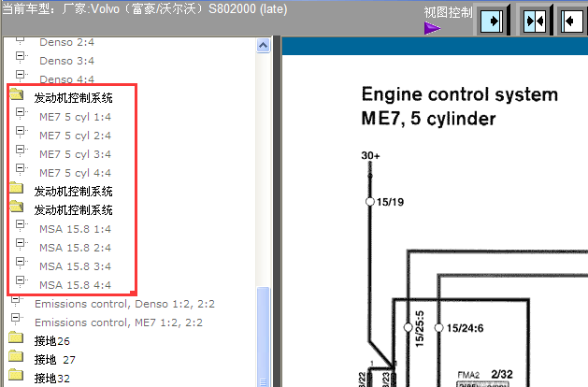Screen dimensions: 588x387
Task: Select first 发动机控制系统 label above ME7 entries
Action: pos(73,98)
